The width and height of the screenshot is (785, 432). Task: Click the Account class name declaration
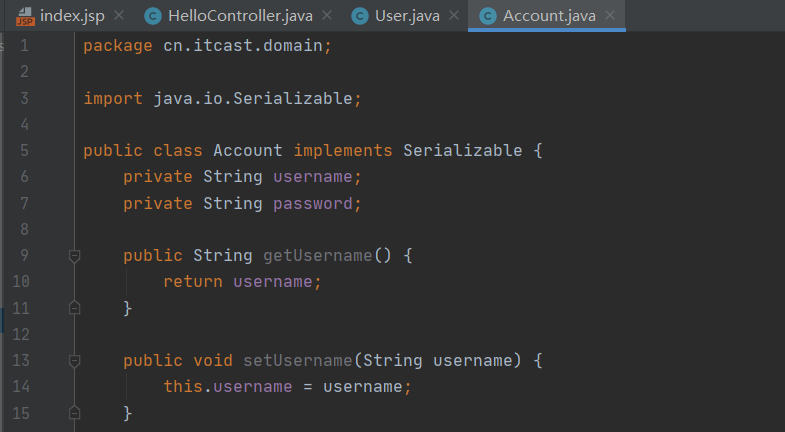coord(248,151)
